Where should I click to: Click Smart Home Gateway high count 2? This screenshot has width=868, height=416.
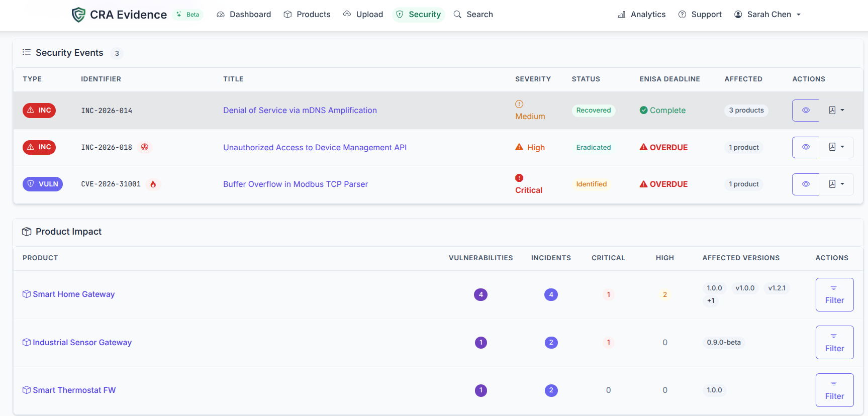click(665, 295)
